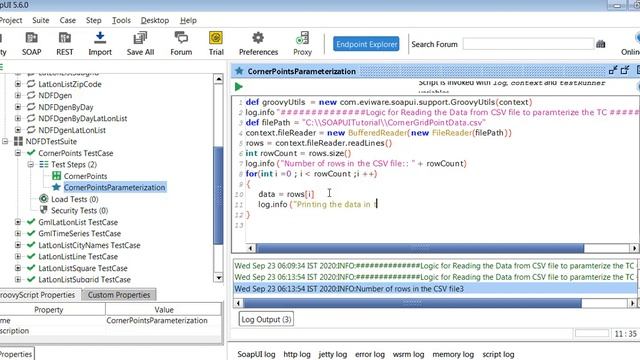The height and width of the screenshot is (360, 640).
Task: Click the REST toolbar icon
Action: [64, 38]
